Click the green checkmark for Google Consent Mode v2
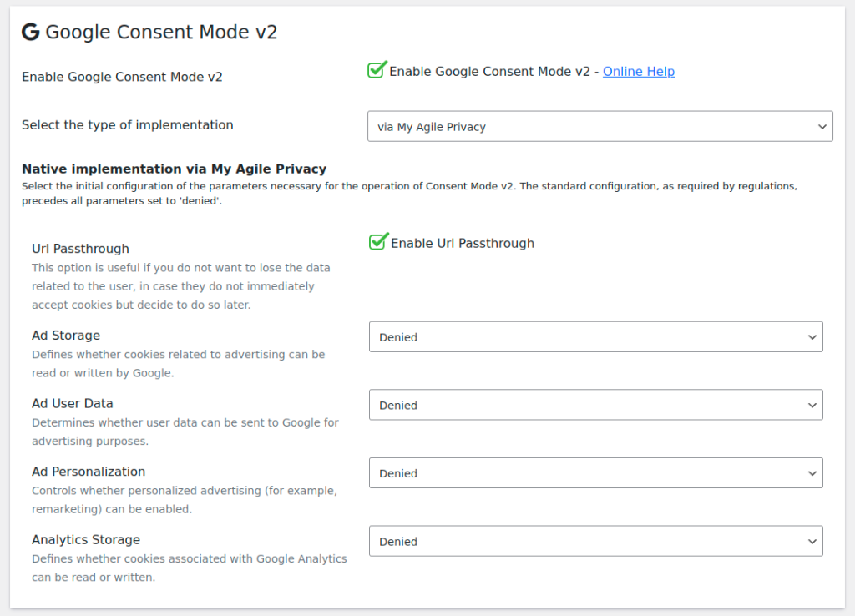The width and height of the screenshot is (855, 616). point(376,71)
